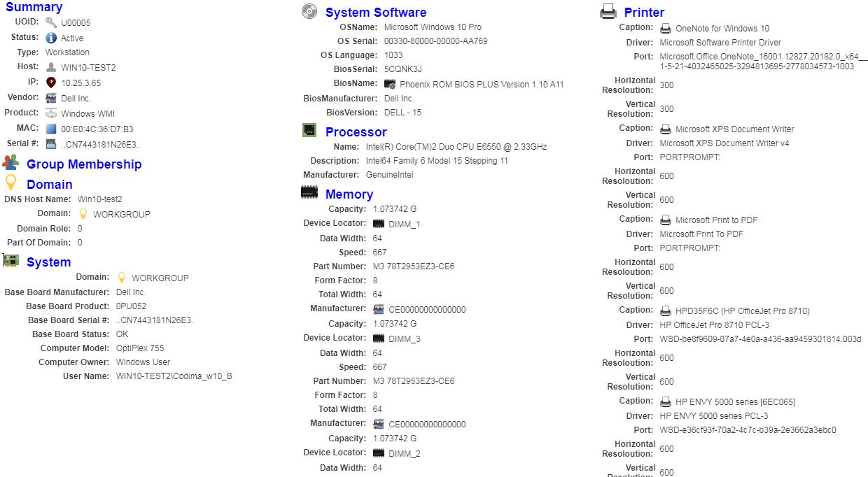Click the serial number icon in Summary

click(51, 144)
